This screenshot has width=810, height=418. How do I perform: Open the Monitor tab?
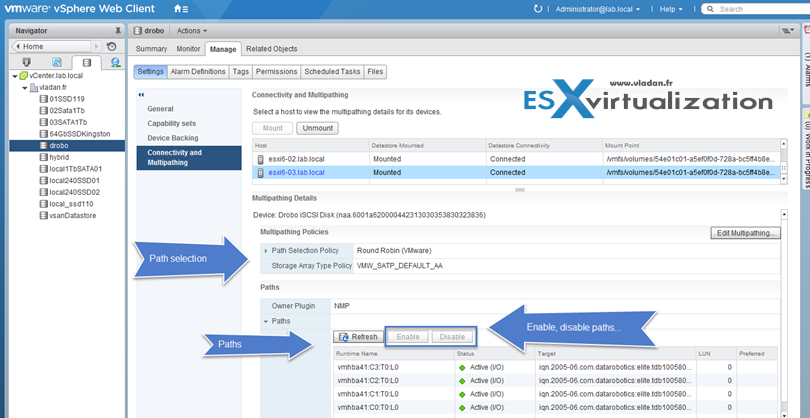coord(188,49)
